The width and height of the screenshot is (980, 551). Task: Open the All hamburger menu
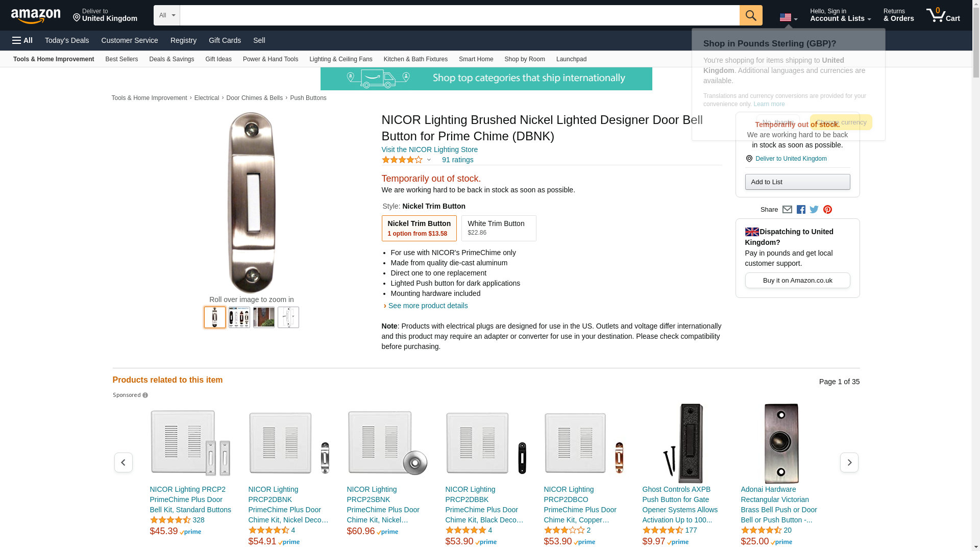click(22, 40)
